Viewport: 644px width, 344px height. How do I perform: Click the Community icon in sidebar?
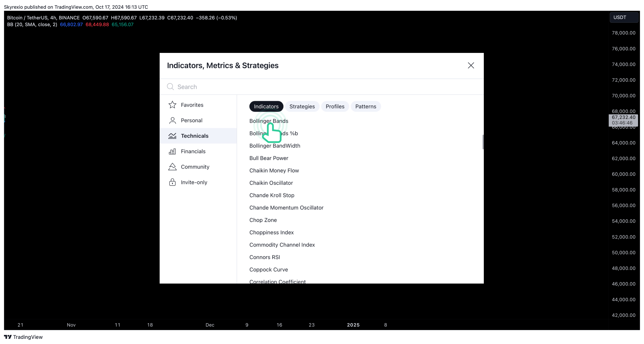pos(172,167)
